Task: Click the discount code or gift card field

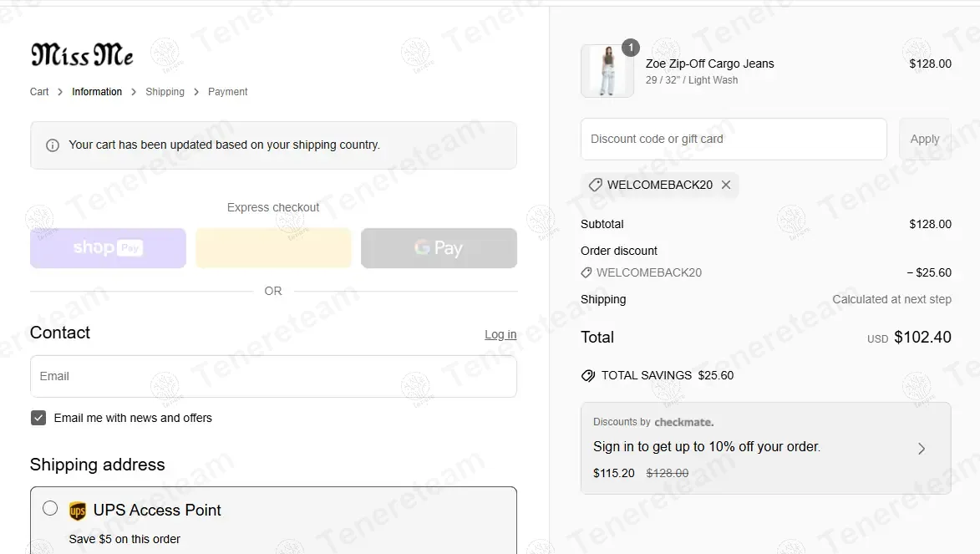Action: [x=734, y=139]
